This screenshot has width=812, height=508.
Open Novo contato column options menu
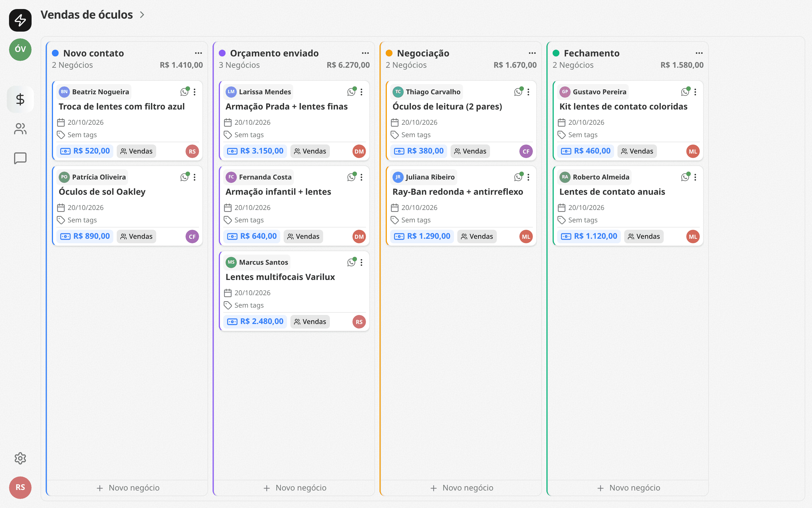click(x=198, y=53)
